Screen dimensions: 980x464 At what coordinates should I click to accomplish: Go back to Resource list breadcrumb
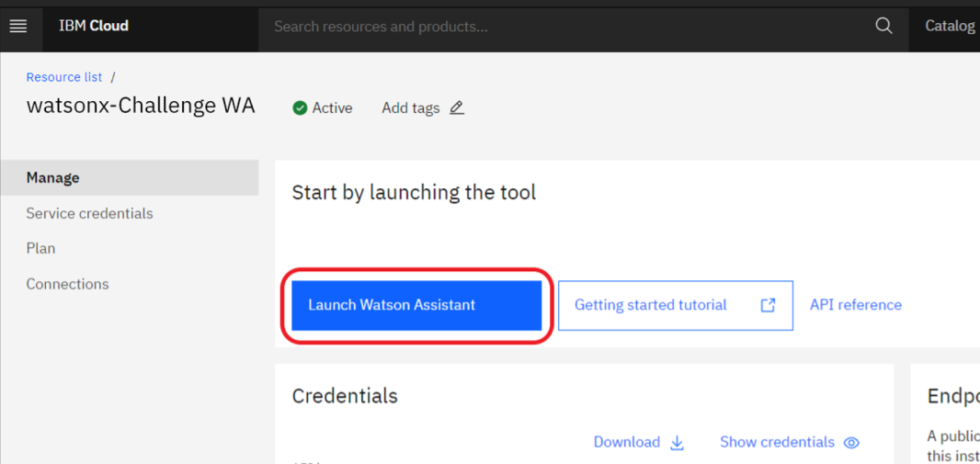tap(63, 77)
